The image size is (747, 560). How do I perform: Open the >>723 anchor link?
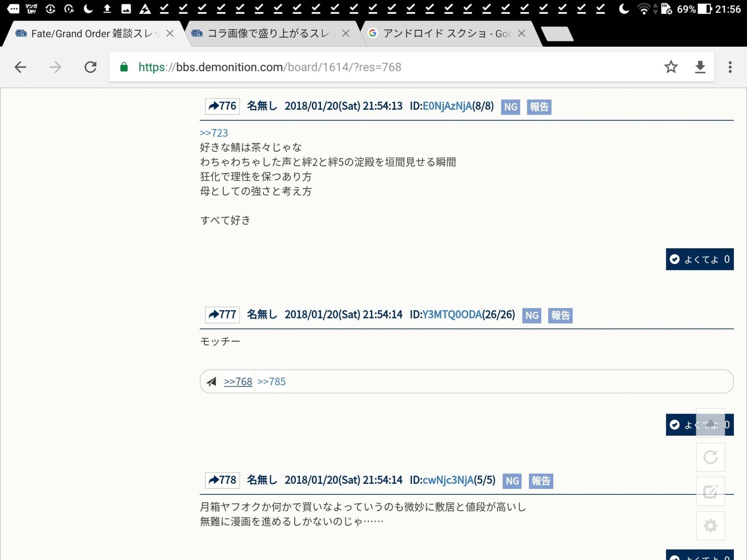pos(214,133)
